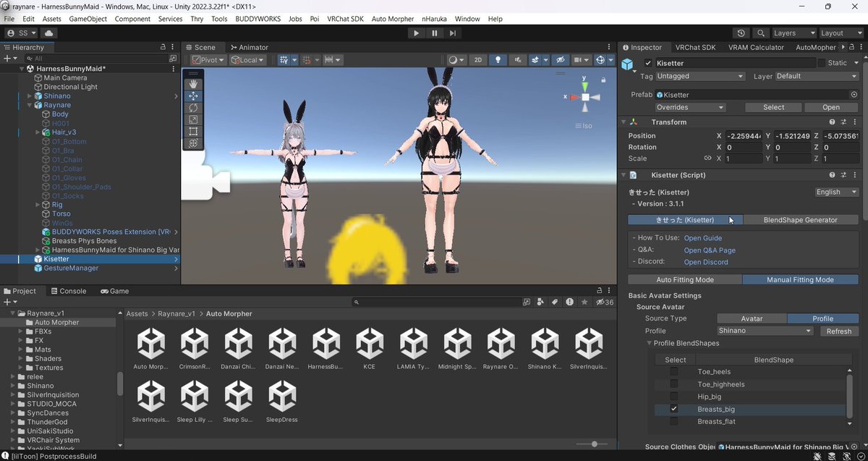This screenshot has width=868, height=461.
Task: Open the English language dropdown
Action: 837,193
